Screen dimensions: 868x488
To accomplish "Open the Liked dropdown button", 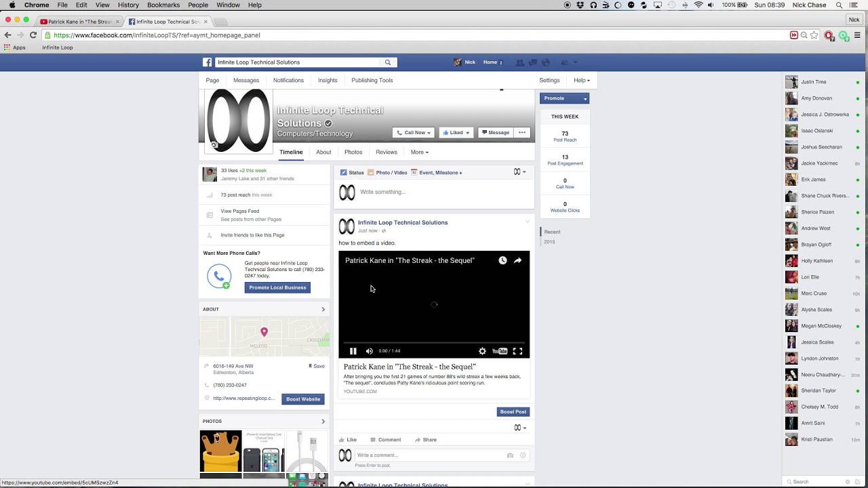I will (456, 133).
